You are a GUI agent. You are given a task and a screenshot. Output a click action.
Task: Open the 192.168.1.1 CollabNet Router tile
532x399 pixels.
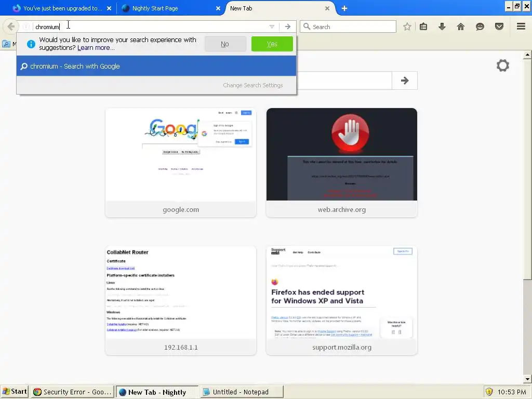[x=181, y=301]
